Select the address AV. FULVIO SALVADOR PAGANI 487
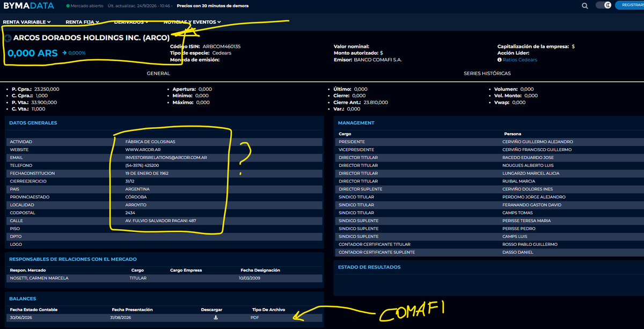This screenshot has height=329, width=644. [160, 221]
